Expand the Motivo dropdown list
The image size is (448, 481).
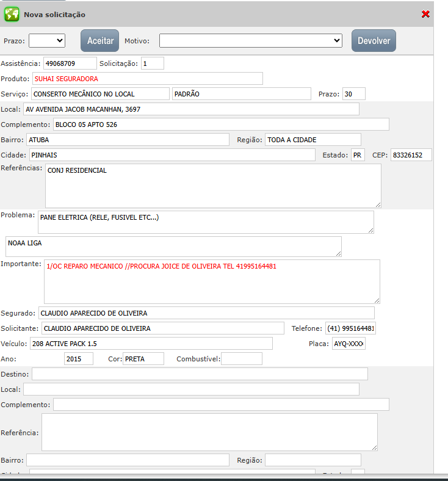(250, 41)
